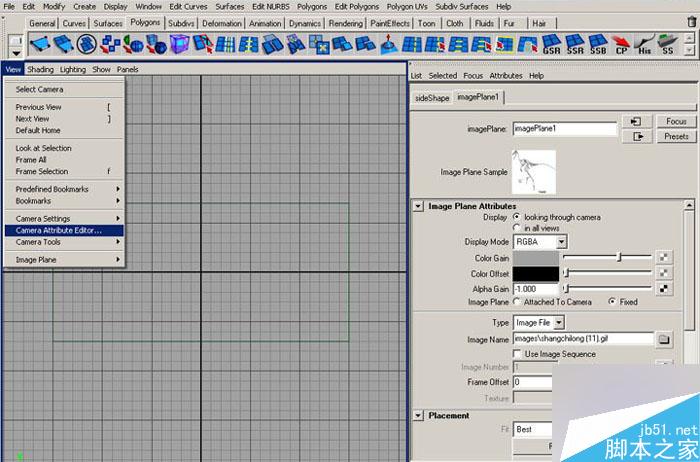Switch to the Subdivs shelf tab

(x=181, y=23)
